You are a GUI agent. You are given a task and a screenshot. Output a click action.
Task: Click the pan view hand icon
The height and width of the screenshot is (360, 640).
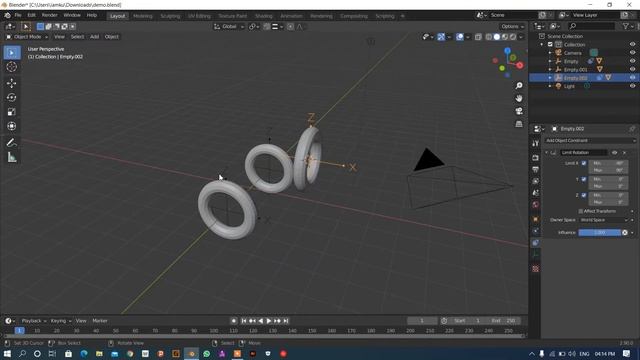[519, 98]
